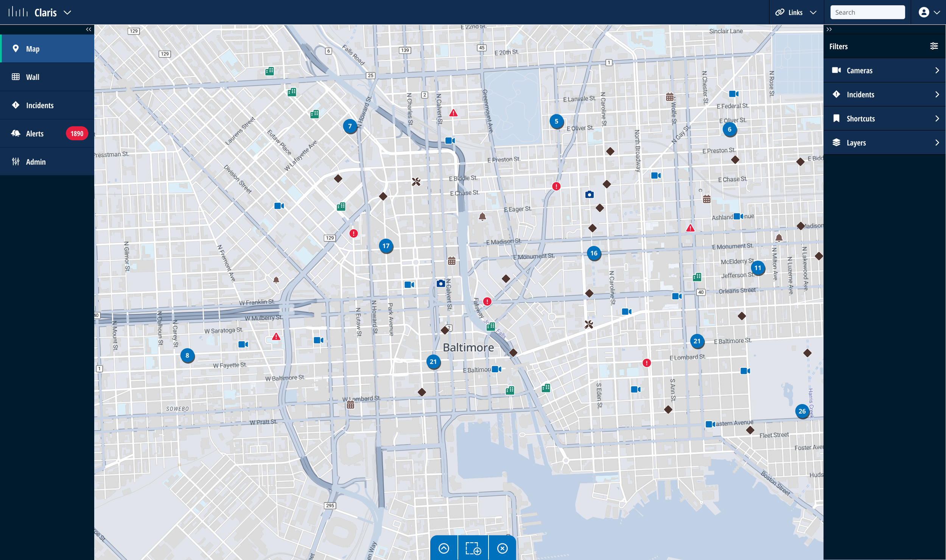View Alerts with the 1890 badge
Screen dimensions: 946x560
47,133
